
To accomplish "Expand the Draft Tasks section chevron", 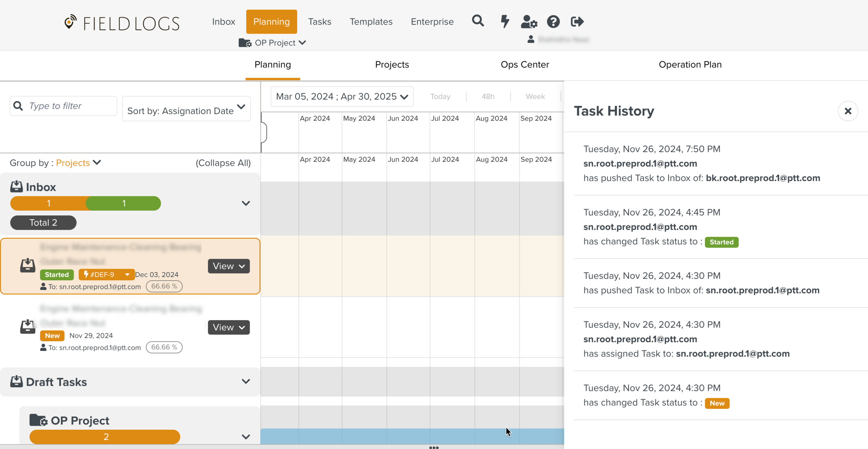I will pos(246,382).
